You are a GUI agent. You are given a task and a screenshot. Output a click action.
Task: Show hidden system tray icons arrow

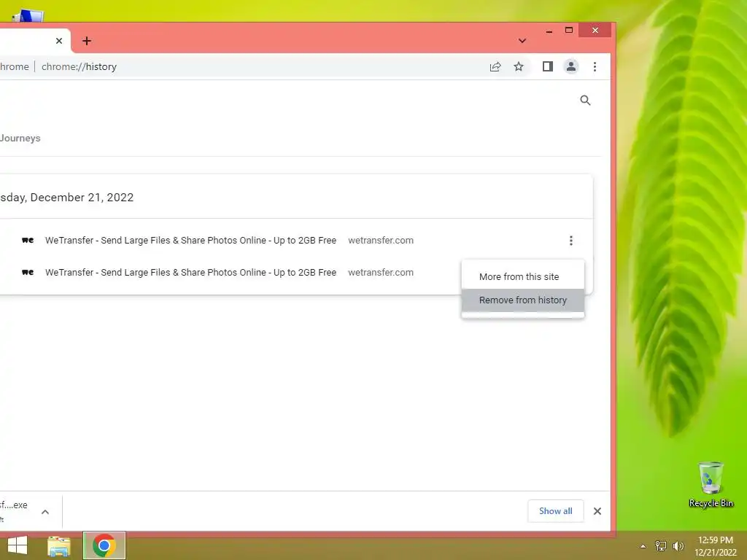643,546
